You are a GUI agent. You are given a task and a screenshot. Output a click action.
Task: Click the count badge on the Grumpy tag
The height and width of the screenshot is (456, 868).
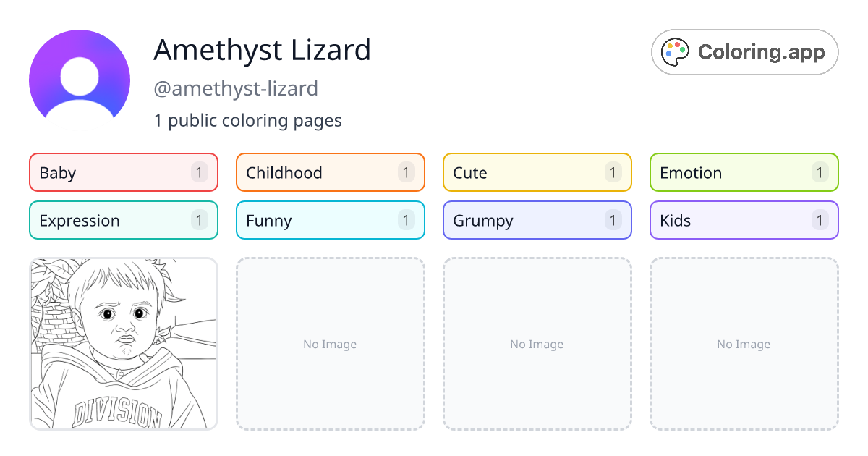point(613,220)
